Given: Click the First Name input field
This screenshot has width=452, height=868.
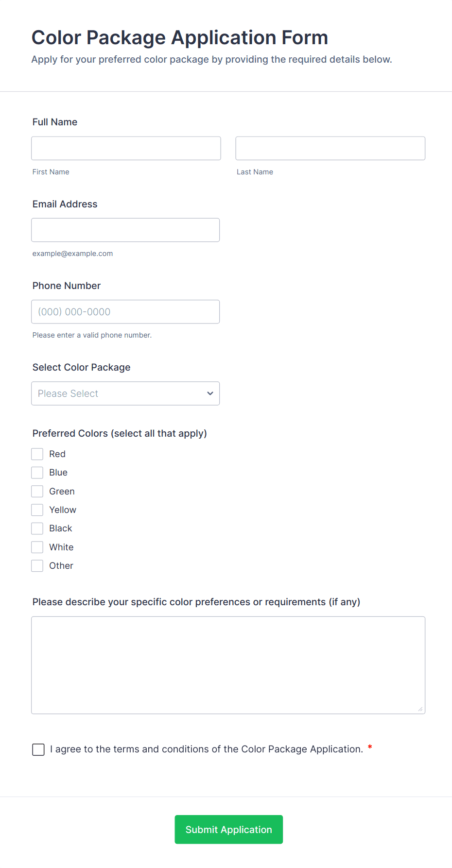Looking at the screenshot, I should pyautogui.click(x=126, y=148).
